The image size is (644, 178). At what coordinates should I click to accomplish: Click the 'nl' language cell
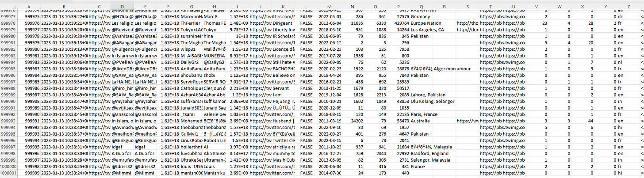tap(629, 62)
